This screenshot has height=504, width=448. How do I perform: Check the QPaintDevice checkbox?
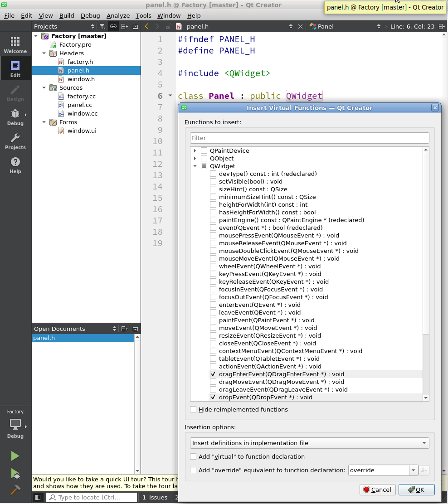click(204, 150)
